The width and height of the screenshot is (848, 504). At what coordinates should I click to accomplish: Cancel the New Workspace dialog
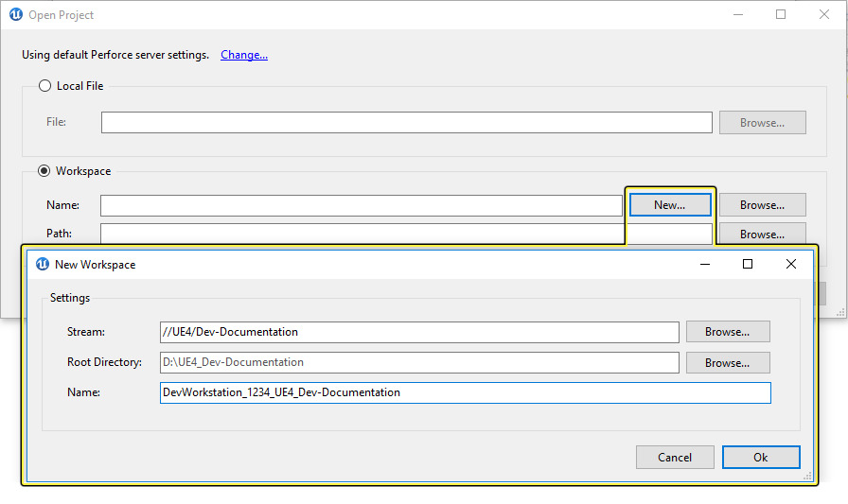tap(675, 458)
